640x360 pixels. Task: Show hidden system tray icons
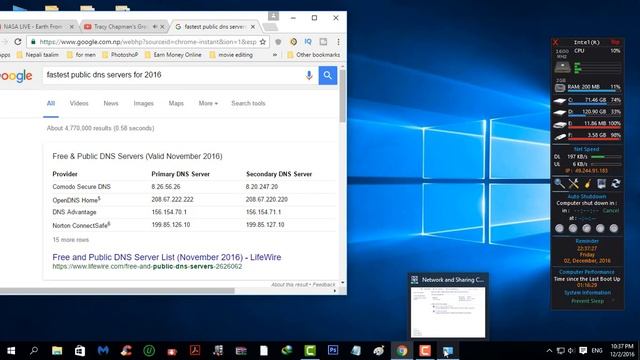point(549,351)
